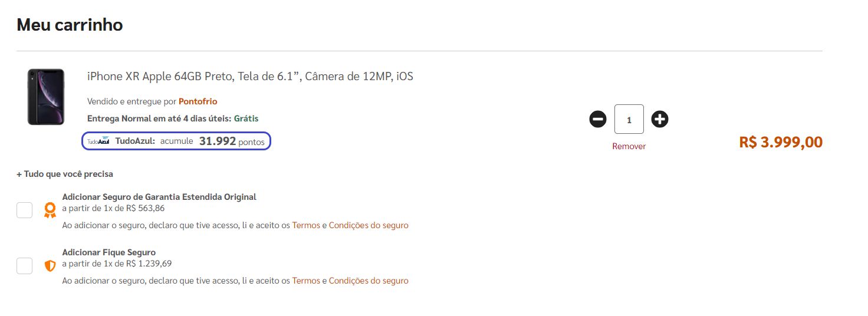Open Termos link under Garantia Estendida

pyautogui.click(x=306, y=225)
